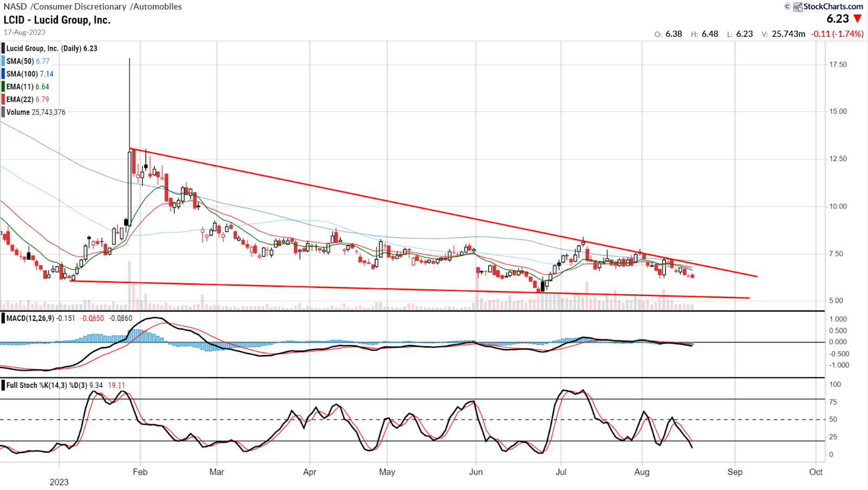Viewport: 868px width, 490px height.
Task: Click the 100 stochastic axis label
Action: tap(835, 384)
